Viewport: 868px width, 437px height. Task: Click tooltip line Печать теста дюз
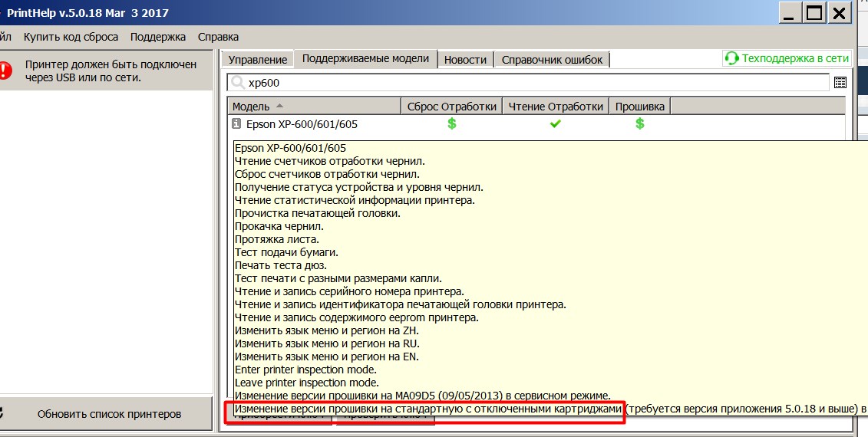[281, 265]
